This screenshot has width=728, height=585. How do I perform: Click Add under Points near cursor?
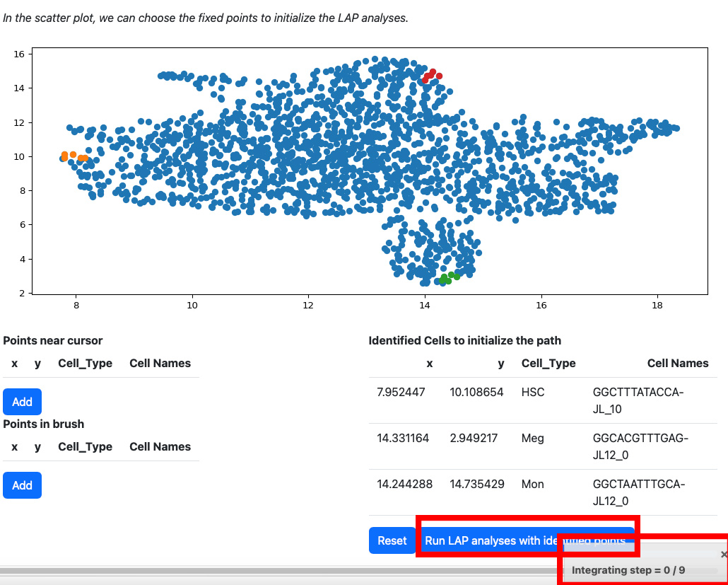click(23, 402)
